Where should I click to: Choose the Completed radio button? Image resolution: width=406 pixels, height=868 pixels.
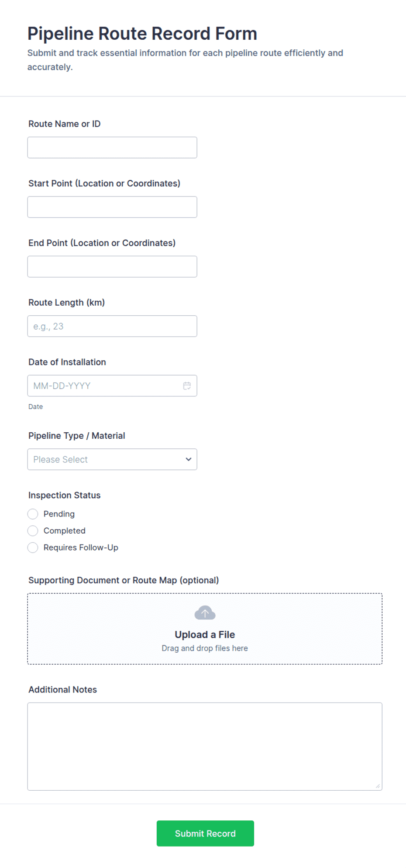coord(33,530)
